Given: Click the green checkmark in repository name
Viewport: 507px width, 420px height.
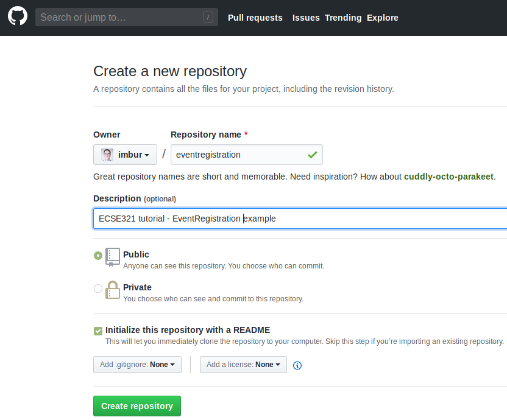Looking at the screenshot, I should point(312,155).
